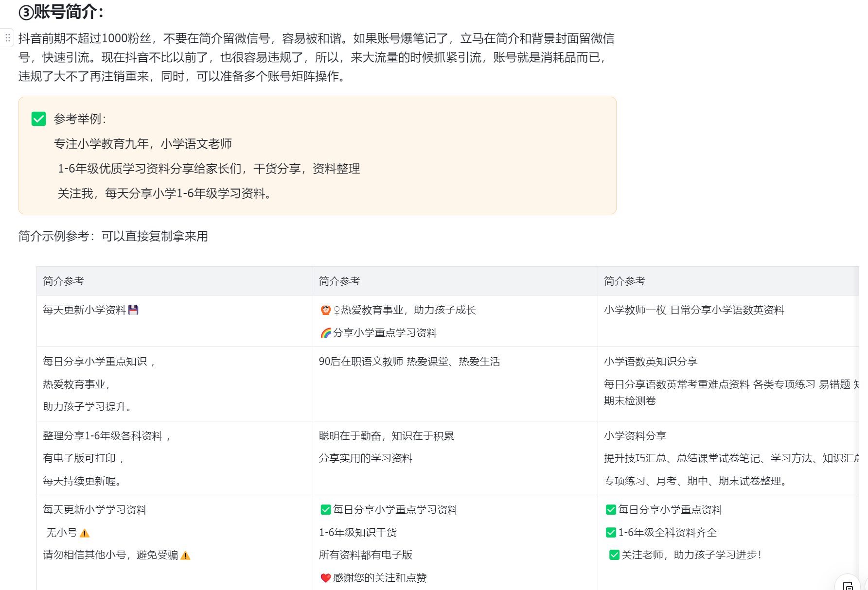Click the rainbow emoji before 分享小学重点学习资料
This screenshot has width=868, height=590.
(x=326, y=333)
